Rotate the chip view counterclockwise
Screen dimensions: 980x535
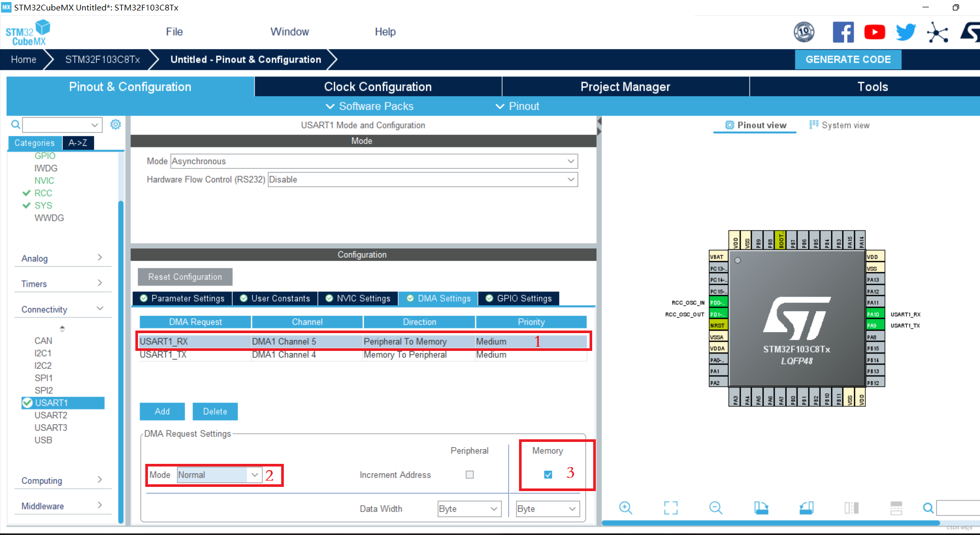coord(806,508)
